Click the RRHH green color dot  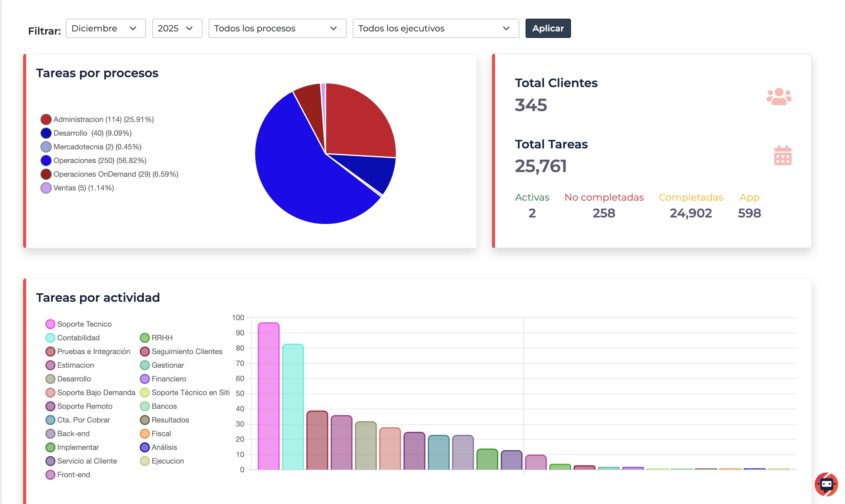click(x=145, y=338)
